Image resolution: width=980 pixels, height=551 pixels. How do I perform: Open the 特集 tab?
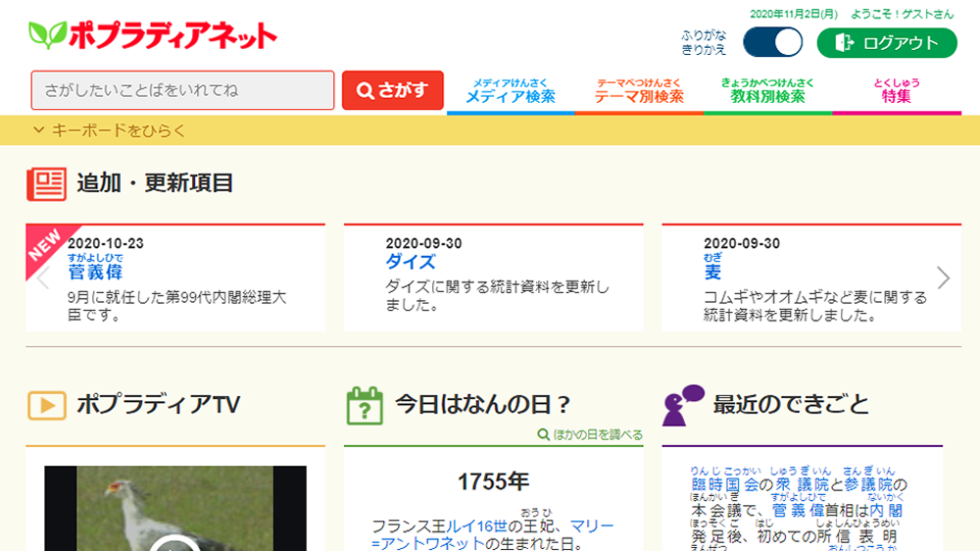[x=897, y=92]
